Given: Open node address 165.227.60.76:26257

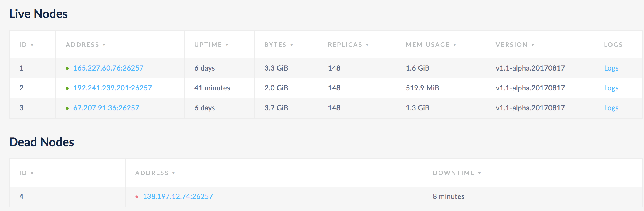Looking at the screenshot, I should click(x=108, y=68).
